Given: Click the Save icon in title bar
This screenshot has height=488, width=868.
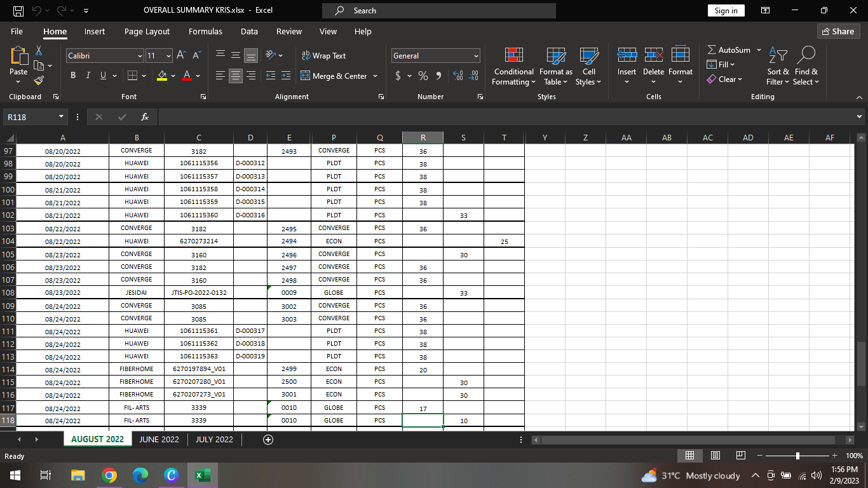Looking at the screenshot, I should click(18, 11).
